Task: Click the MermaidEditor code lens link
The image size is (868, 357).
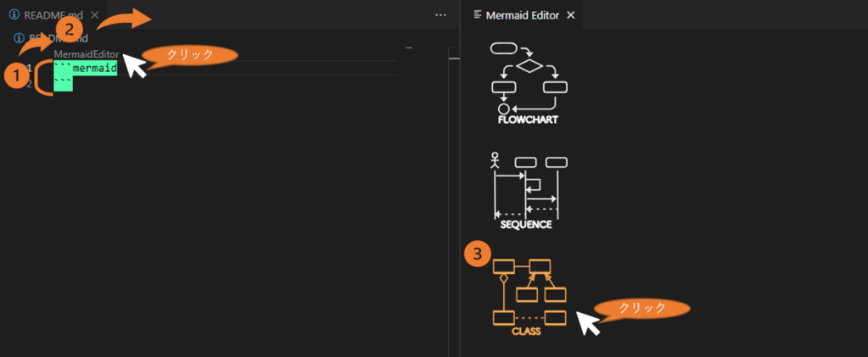Action: coord(86,54)
